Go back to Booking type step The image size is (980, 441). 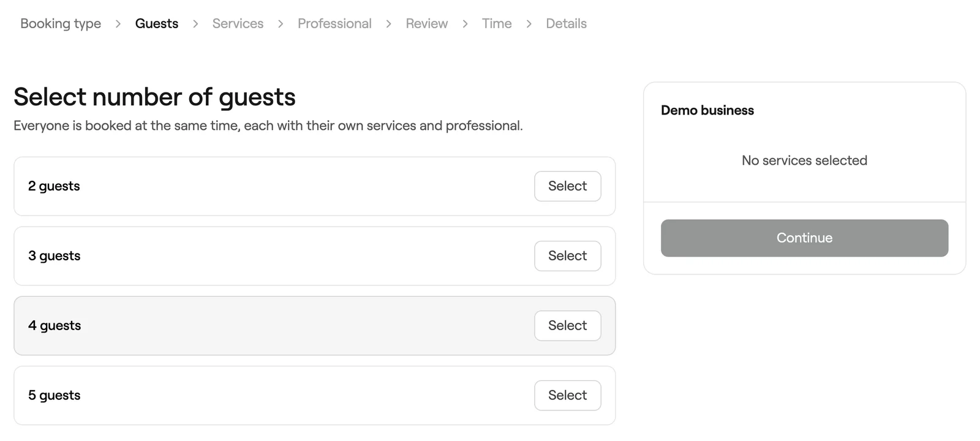61,23
